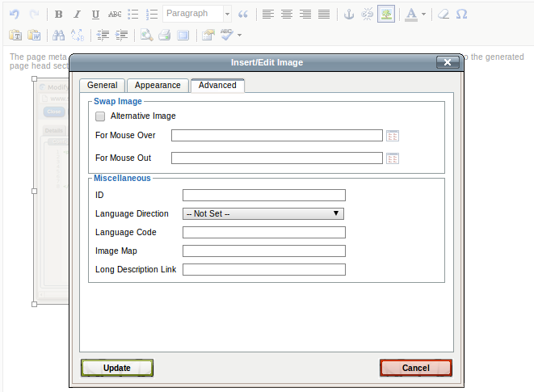Switch to the General tab

[103, 85]
